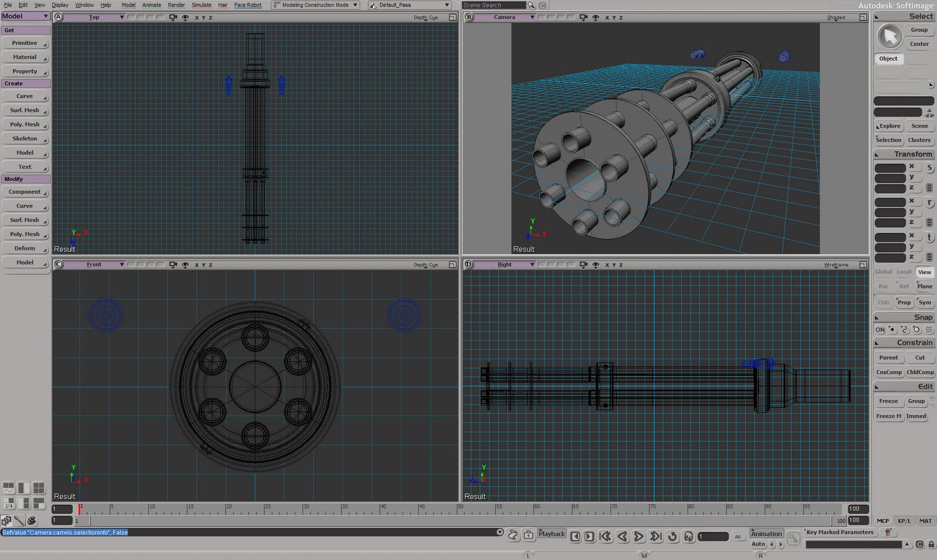This screenshot has width=937, height=560.
Task: Open the Face Robot menu
Action: tap(248, 5)
